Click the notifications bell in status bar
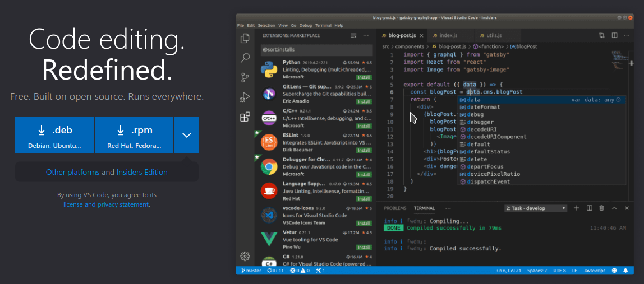 [x=625, y=271]
